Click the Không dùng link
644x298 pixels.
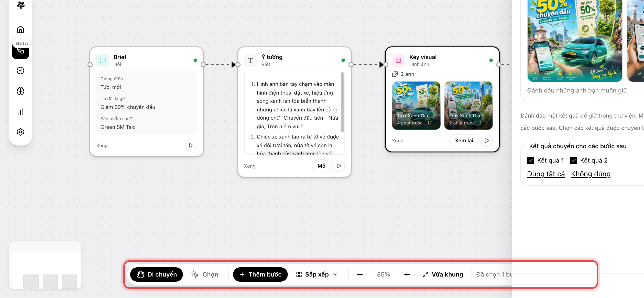tap(591, 174)
